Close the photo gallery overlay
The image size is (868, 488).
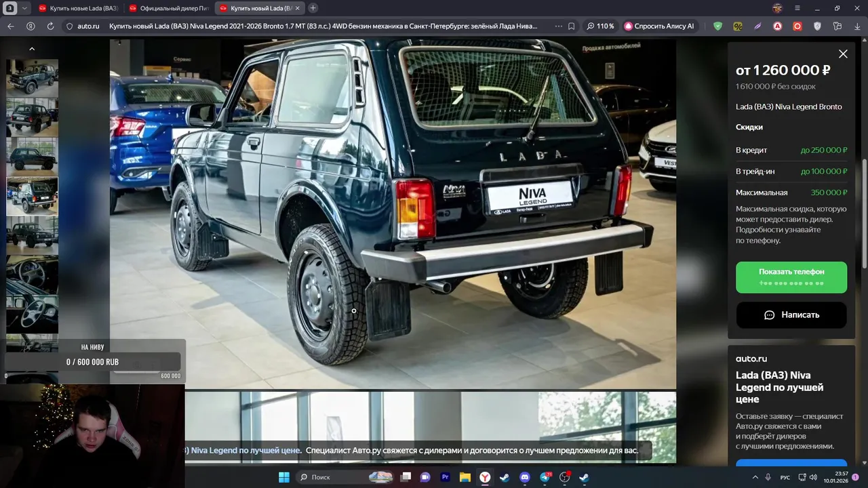[843, 54]
